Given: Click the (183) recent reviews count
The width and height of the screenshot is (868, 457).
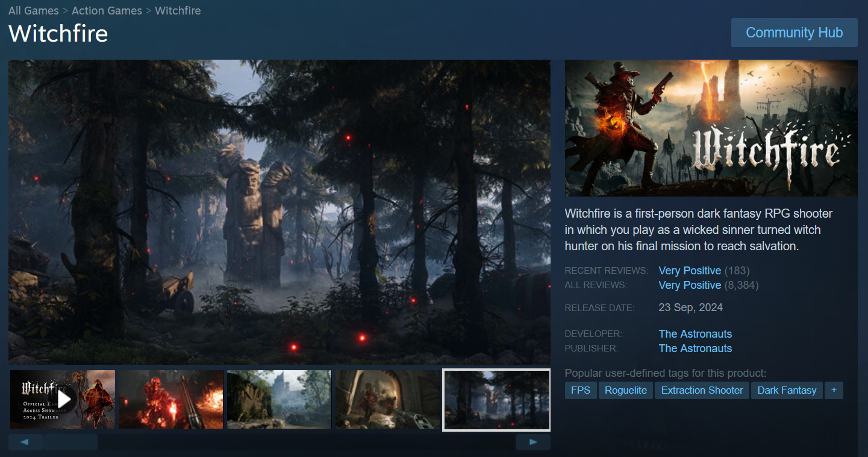Looking at the screenshot, I should point(737,271).
